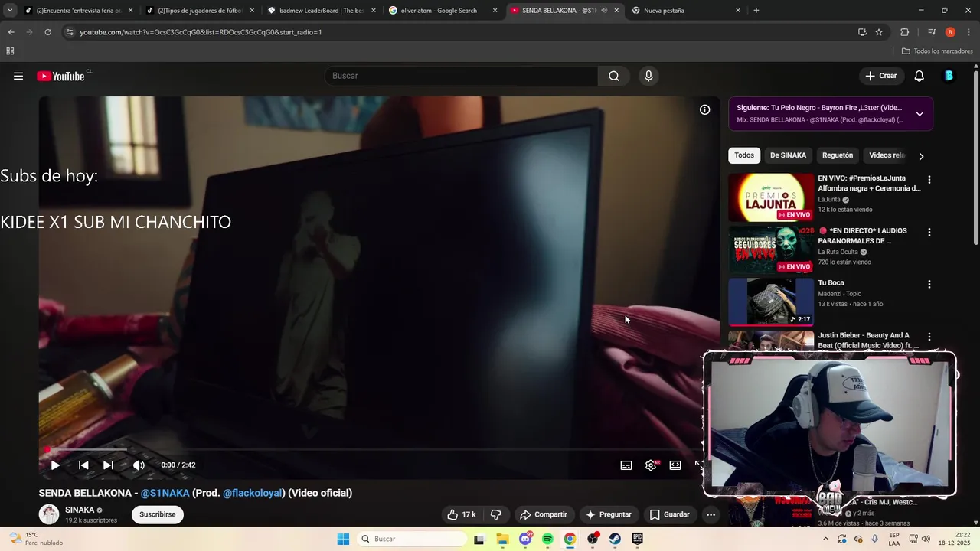Open the SINAKA channel name link
This screenshot has height=551, width=980.
80,510
